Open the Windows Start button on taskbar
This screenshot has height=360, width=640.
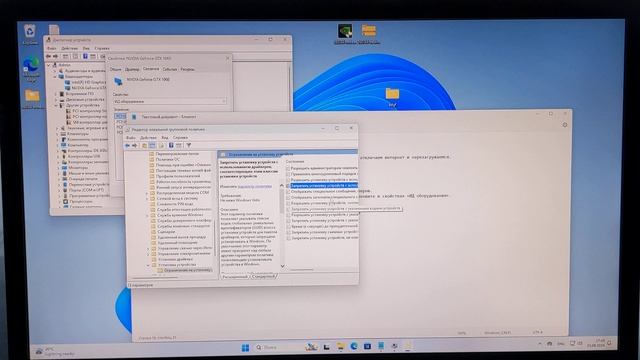pyautogui.click(x=245, y=347)
